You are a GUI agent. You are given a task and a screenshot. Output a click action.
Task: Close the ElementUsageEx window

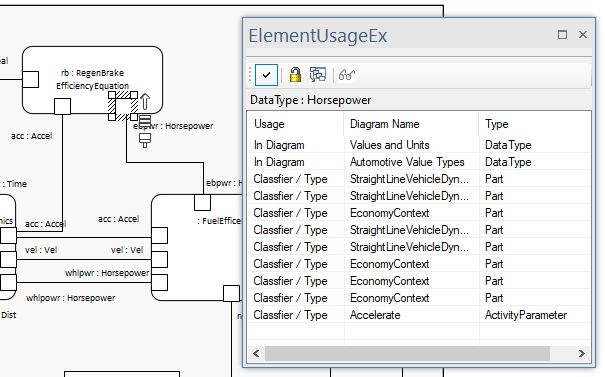pos(583,35)
